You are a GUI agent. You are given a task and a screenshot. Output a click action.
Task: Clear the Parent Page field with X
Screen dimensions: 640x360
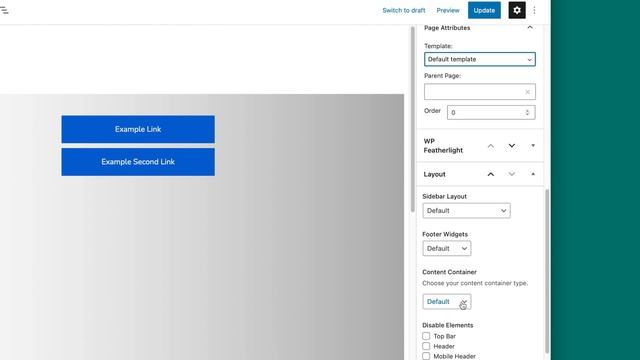(x=527, y=92)
